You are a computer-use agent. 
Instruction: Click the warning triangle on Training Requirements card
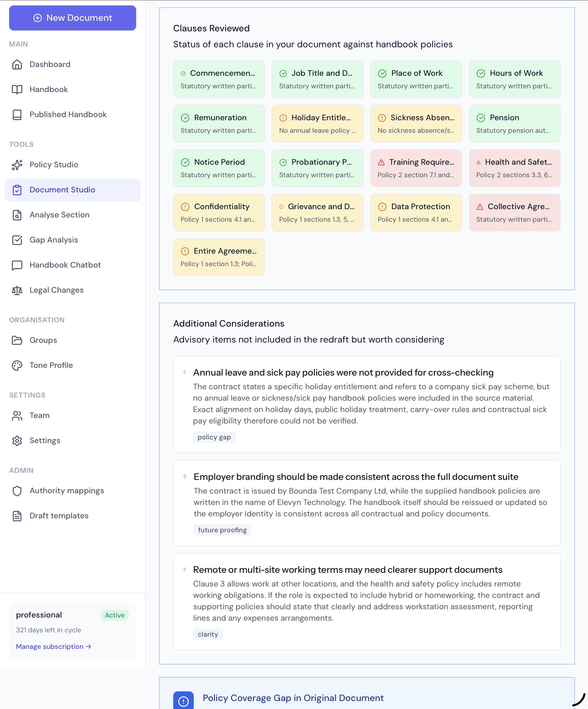[381, 162]
